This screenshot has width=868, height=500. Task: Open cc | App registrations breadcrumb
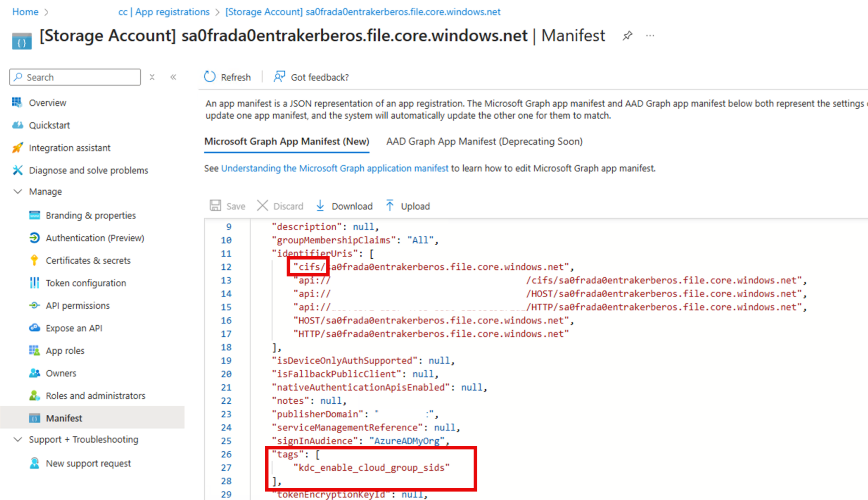tap(164, 12)
